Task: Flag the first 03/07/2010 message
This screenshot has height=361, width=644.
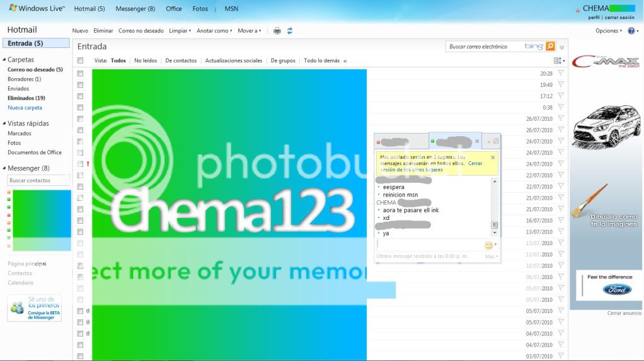Action: coord(561,356)
